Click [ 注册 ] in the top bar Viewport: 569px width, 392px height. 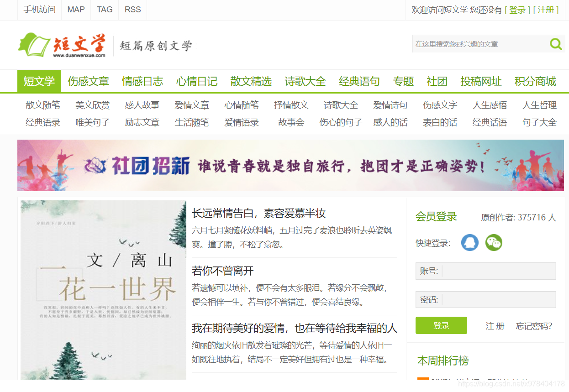click(x=546, y=10)
